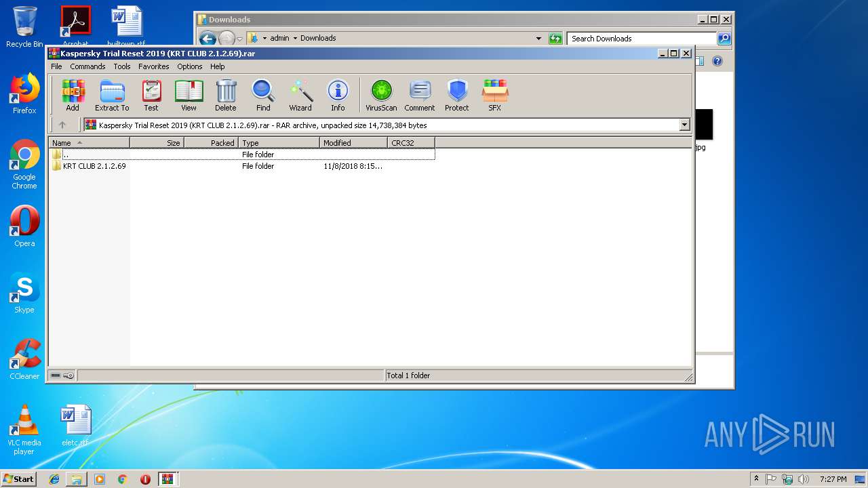This screenshot has width=868, height=488.
Task: Click the Start button
Action: tap(18, 479)
